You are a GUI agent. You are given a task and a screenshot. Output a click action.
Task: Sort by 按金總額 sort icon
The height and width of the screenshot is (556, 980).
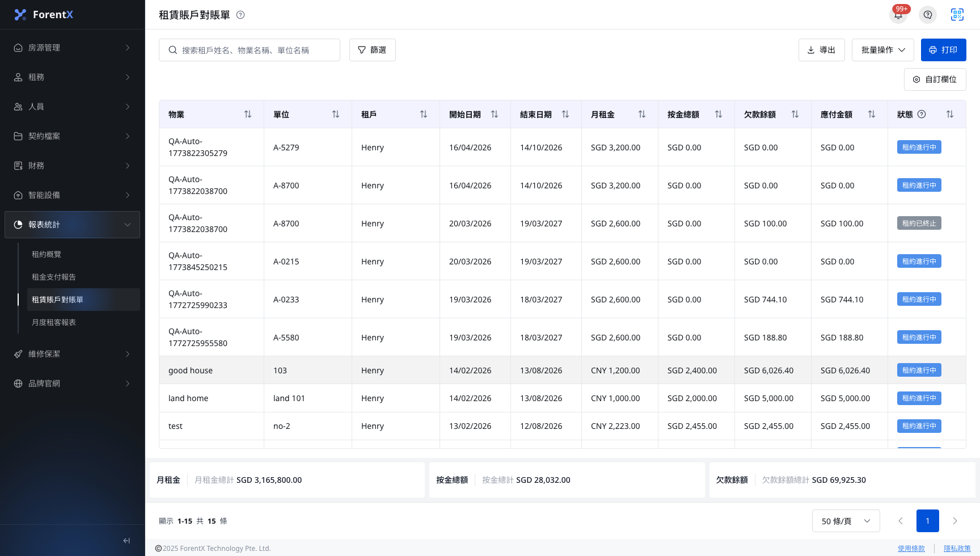(x=719, y=114)
